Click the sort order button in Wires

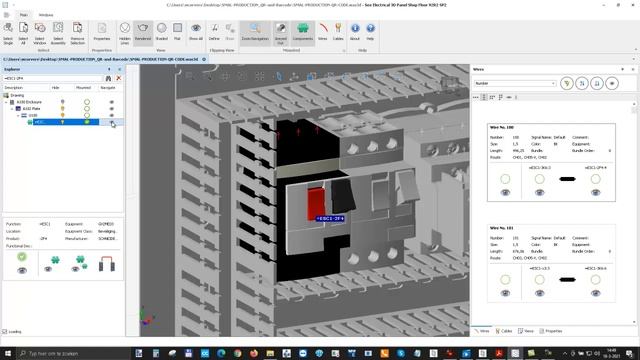click(582, 83)
